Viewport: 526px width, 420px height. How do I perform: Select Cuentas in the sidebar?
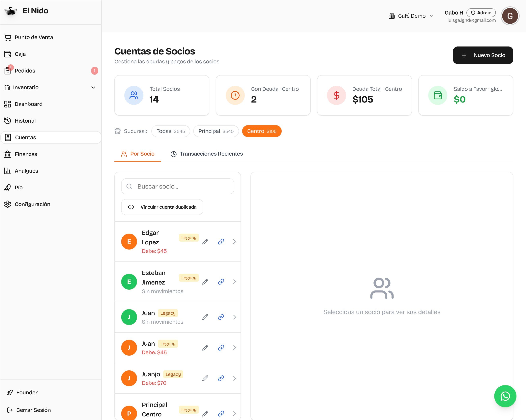pos(51,137)
